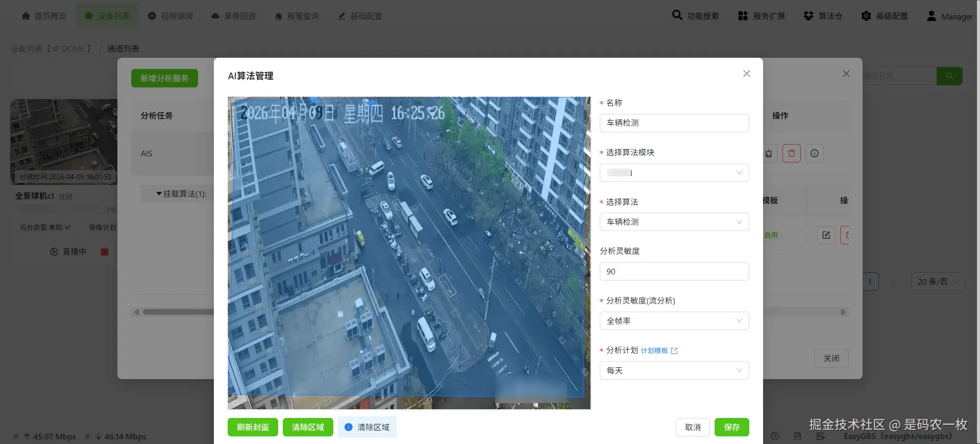Open the 每天 analysis plan dropdown
The image size is (980, 444).
[x=674, y=370]
